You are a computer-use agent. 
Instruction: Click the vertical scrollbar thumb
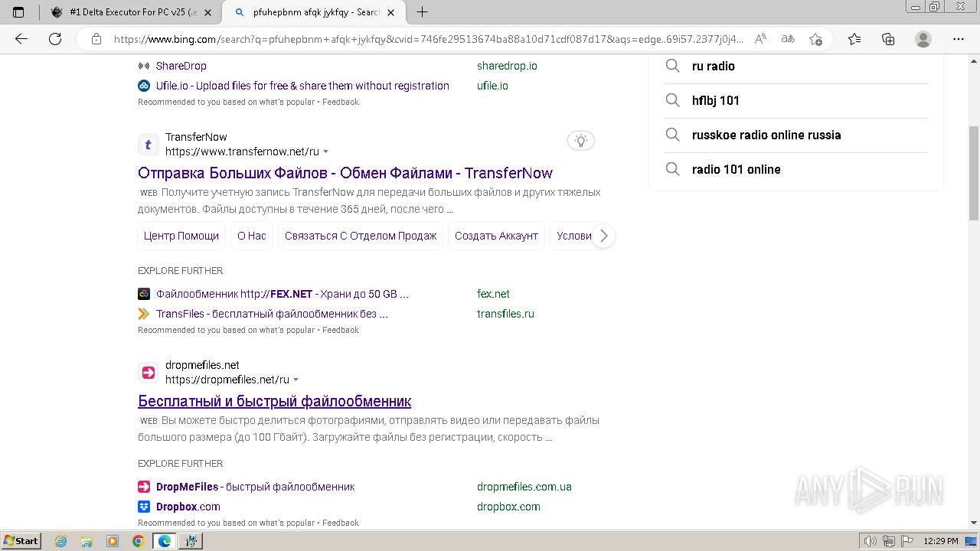974,172
